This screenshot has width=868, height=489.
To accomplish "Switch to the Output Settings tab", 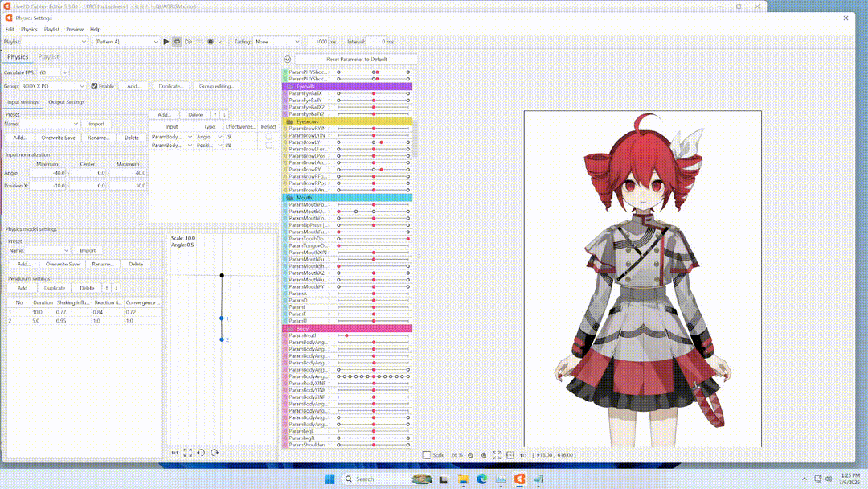I will 67,102.
